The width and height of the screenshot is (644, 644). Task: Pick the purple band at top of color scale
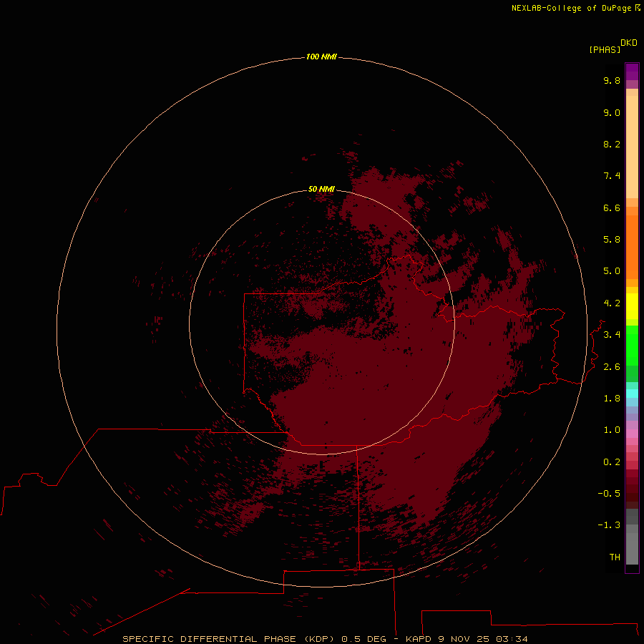tap(632, 72)
